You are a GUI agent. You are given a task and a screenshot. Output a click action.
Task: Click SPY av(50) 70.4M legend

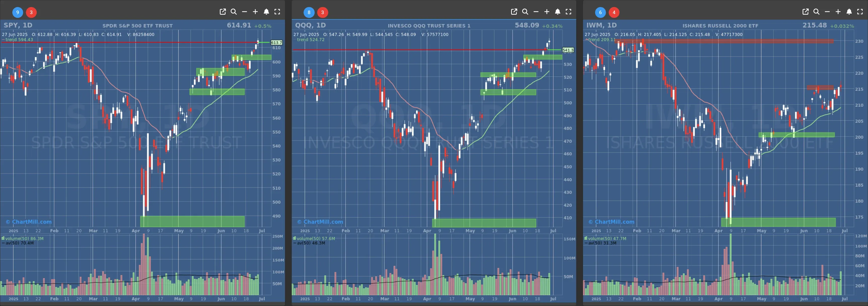click(x=18, y=243)
